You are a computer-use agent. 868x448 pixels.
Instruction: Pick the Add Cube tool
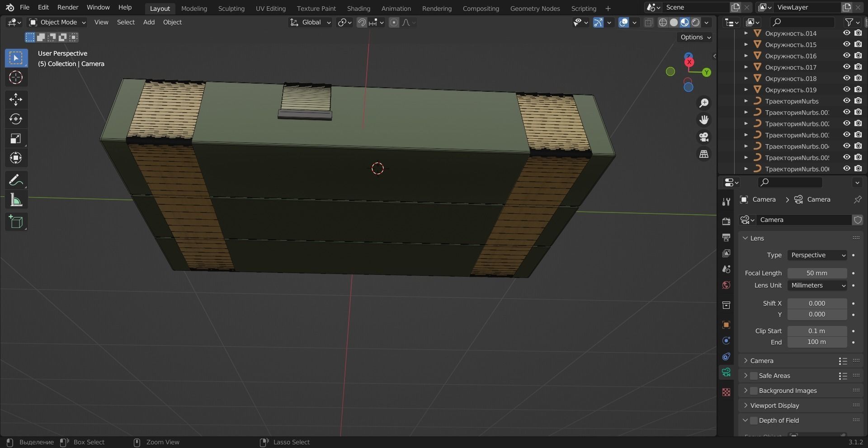tap(16, 222)
